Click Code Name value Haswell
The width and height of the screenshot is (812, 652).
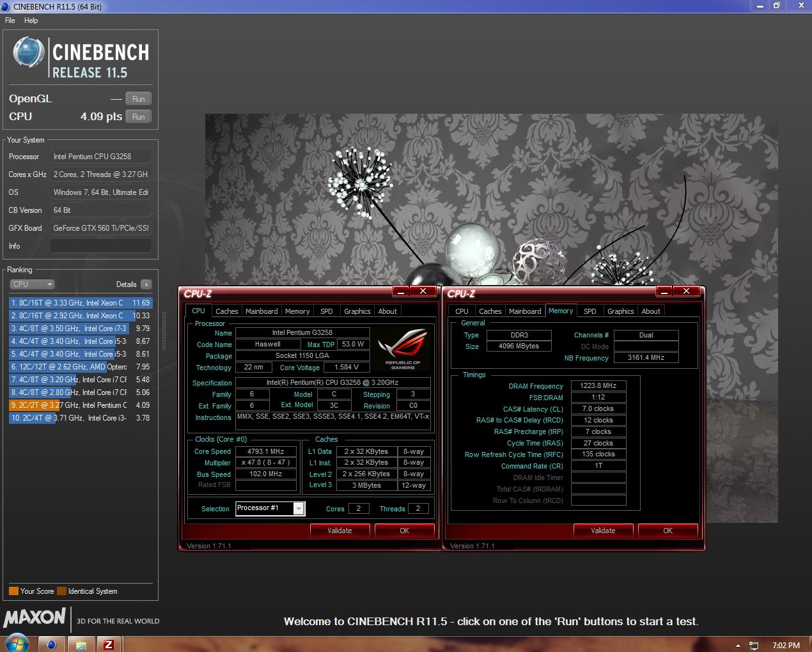click(267, 345)
